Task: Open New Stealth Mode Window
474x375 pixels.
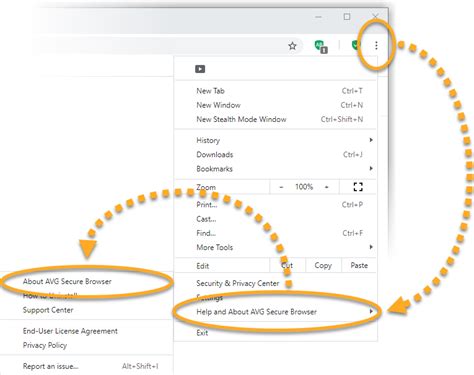Action: click(x=276, y=119)
